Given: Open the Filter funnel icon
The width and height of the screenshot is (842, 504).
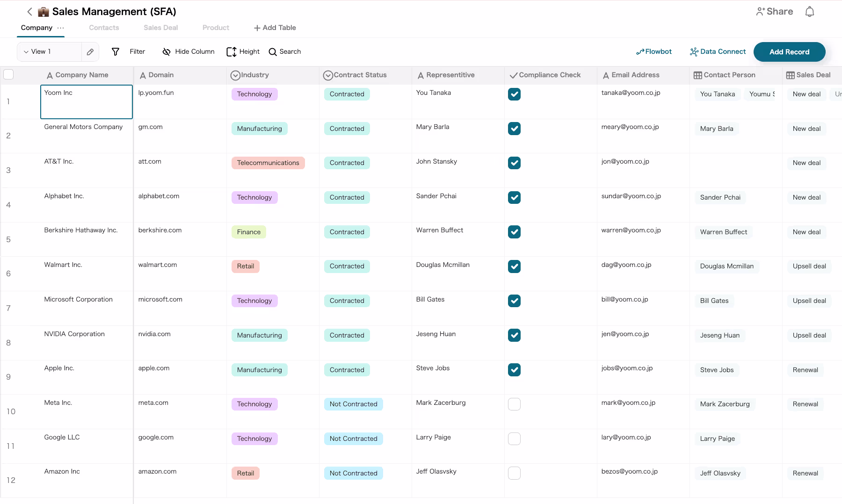Looking at the screenshot, I should (x=116, y=52).
